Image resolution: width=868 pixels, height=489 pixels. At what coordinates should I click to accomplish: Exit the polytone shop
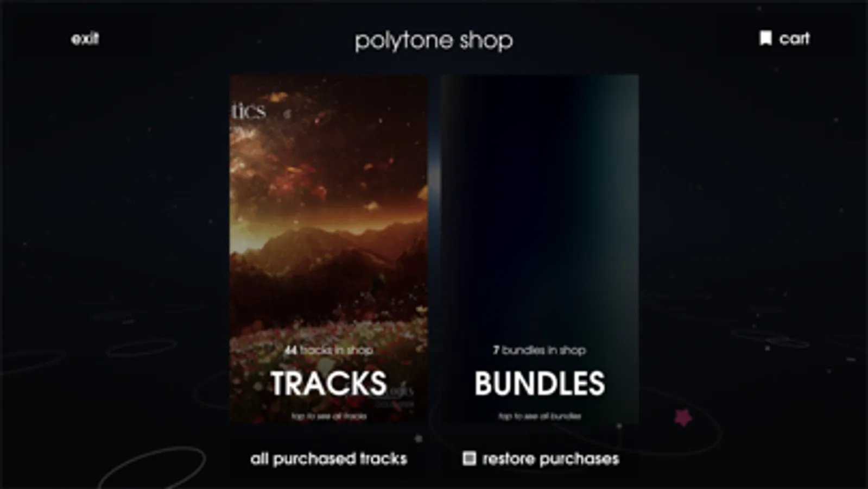click(x=85, y=39)
